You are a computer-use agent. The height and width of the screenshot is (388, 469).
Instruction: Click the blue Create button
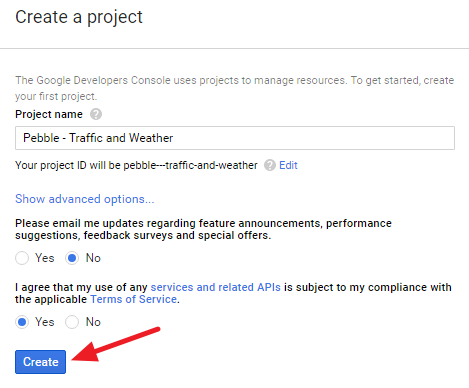tap(40, 362)
